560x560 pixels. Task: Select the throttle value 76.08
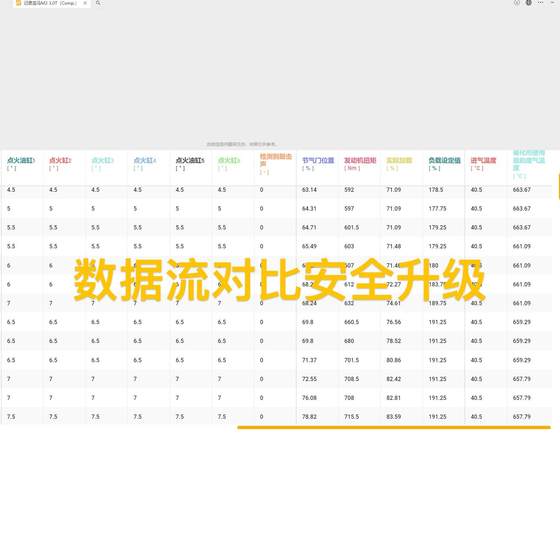click(309, 398)
